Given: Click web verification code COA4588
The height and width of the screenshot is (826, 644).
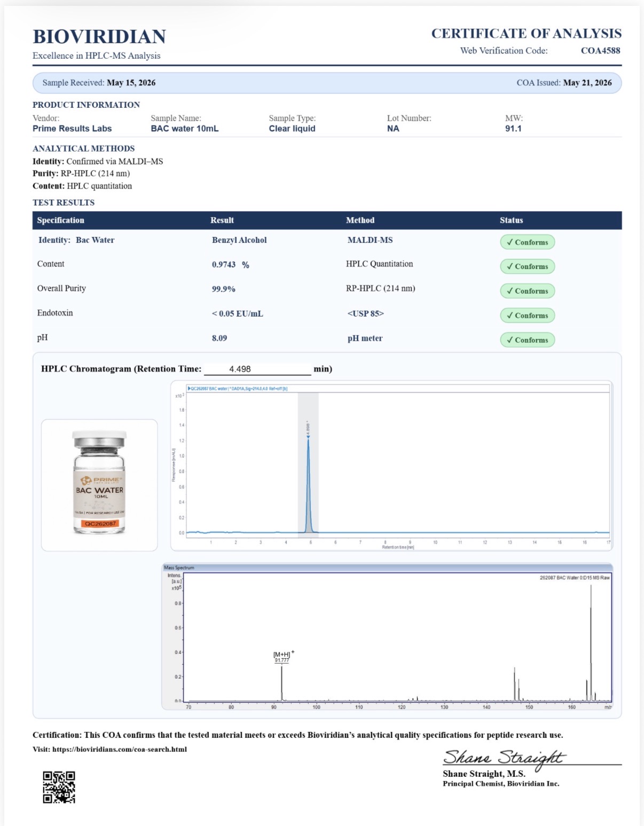Looking at the screenshot, I should [x=601, y=51].
